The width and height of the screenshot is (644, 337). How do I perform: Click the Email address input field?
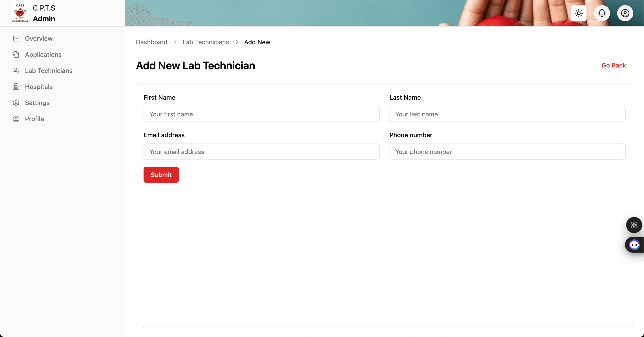click(261, 152)
